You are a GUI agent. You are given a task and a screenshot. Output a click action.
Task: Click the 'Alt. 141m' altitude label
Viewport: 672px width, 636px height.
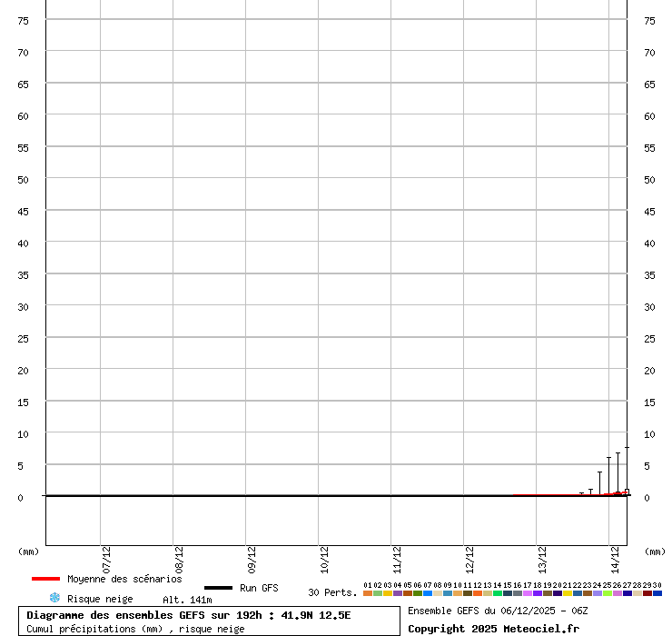[187, 599]
